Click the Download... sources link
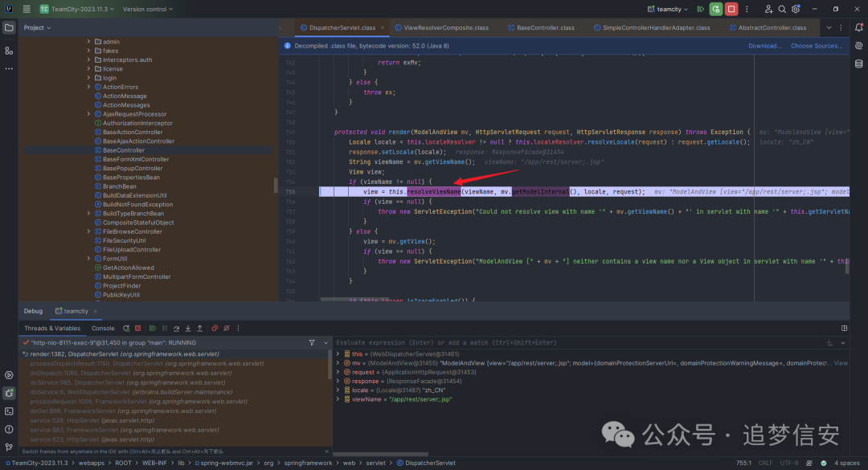This screenshot has height=470, width=868. (x=764, y=46)
